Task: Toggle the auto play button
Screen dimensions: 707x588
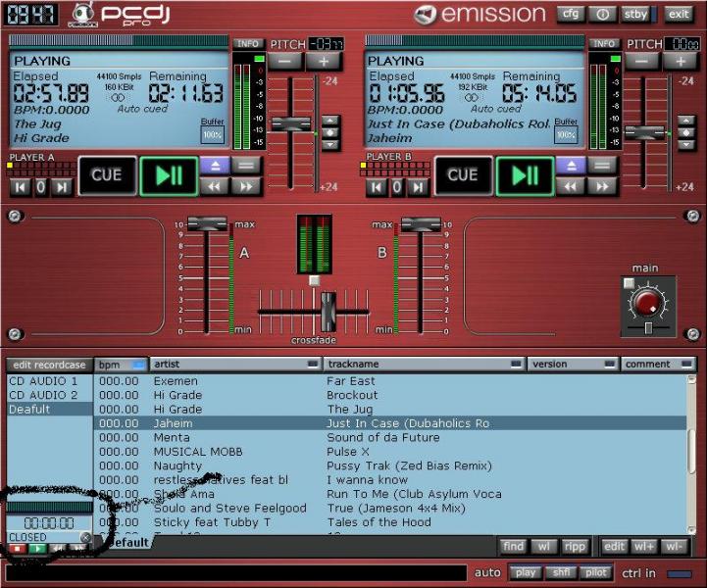Action: coord(526,572)
